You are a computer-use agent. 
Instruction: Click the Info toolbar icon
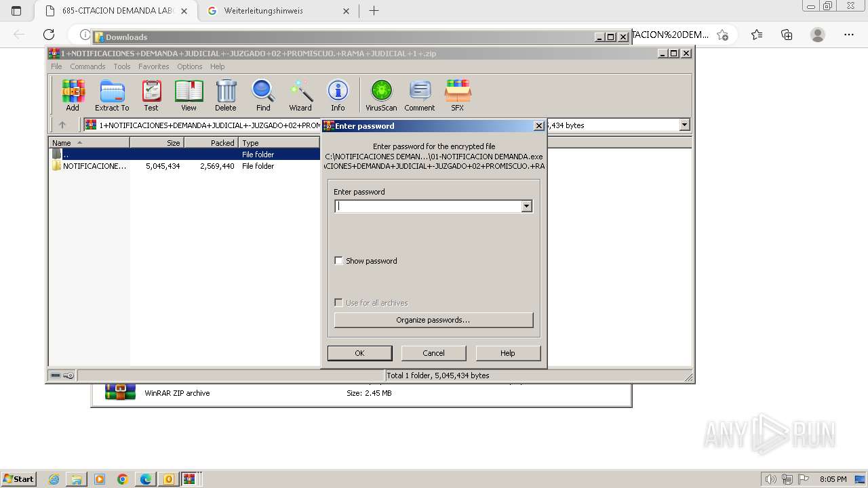coord(338,95)
